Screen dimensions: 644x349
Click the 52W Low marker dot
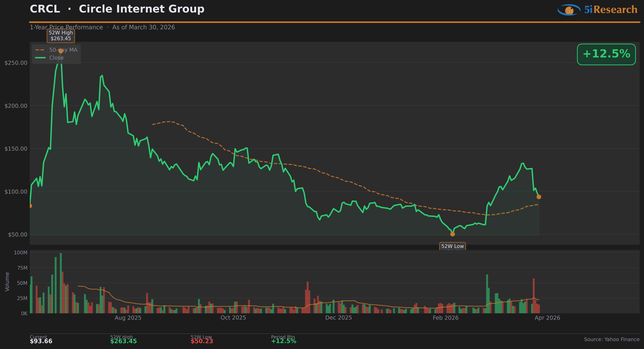452,234
